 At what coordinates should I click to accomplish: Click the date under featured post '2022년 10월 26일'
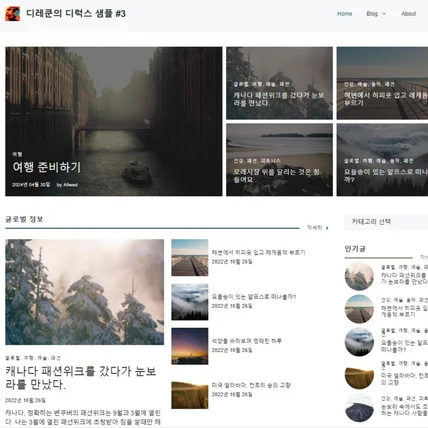coord(25,400)
